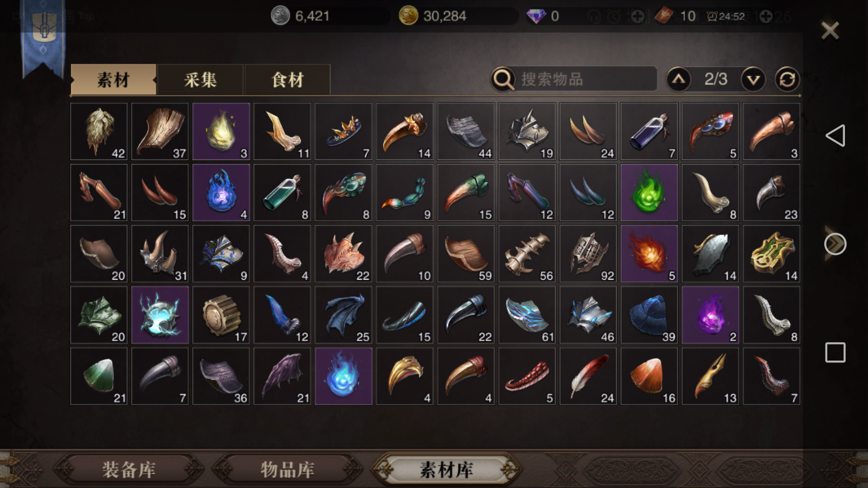Go to previous page with up arrow
The height and width of the screenshot is (488, 868).
pos(679,80)
